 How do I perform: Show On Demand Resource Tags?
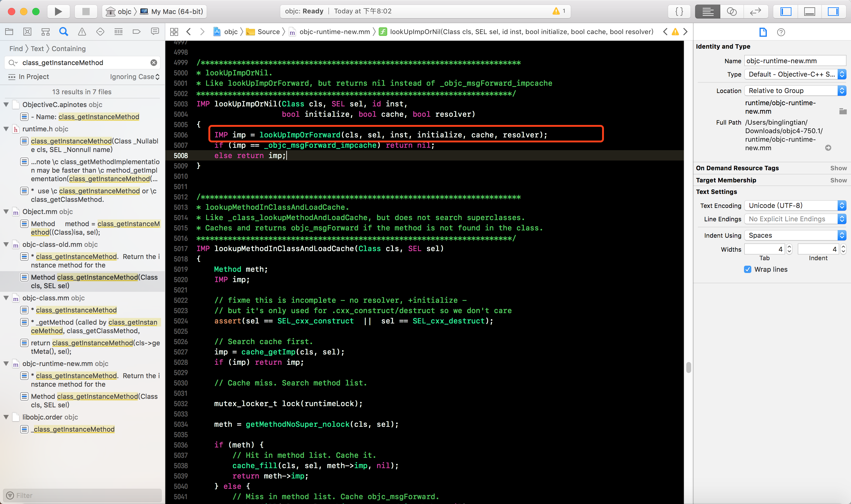coord(838,168)
